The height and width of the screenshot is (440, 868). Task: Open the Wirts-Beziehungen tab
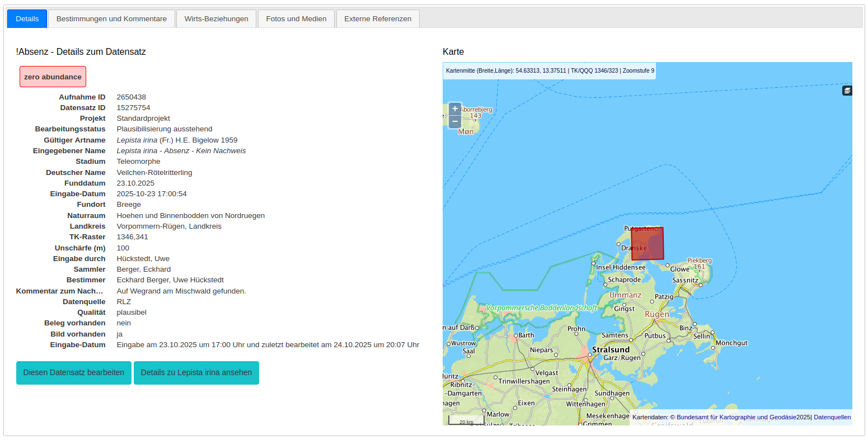(216, 18)
